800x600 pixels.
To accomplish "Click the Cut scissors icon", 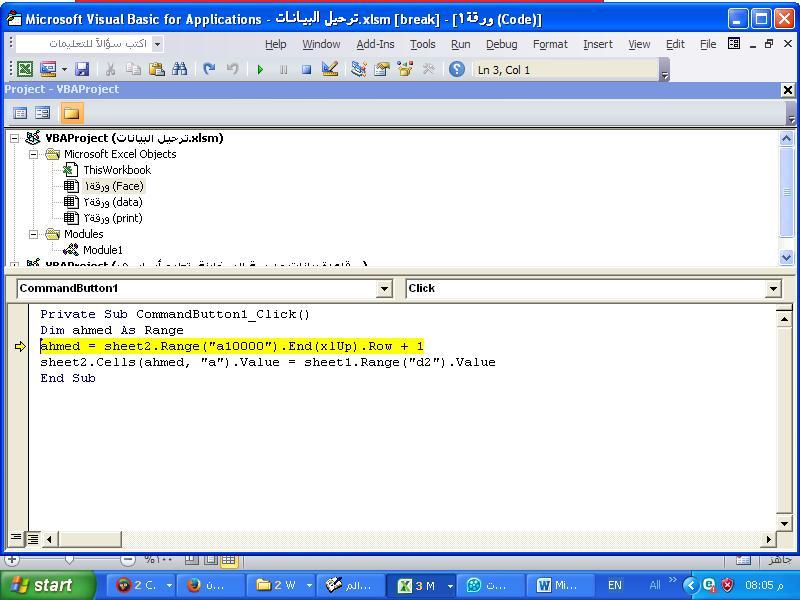I will tap(110, 69).
